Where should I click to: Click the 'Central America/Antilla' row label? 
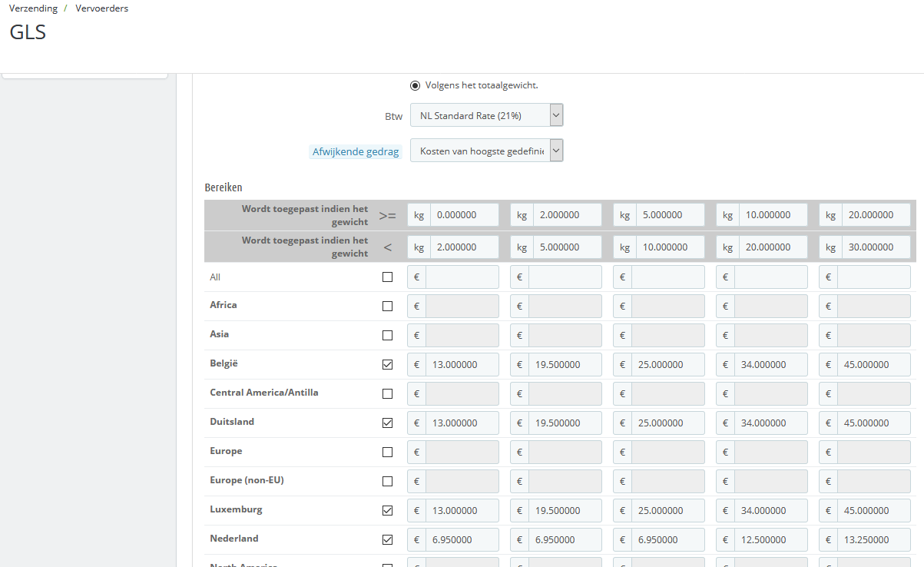point(264,393)
